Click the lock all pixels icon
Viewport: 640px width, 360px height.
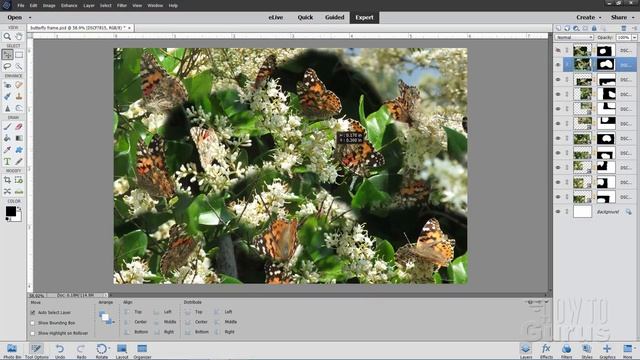(x=594, y=28)
